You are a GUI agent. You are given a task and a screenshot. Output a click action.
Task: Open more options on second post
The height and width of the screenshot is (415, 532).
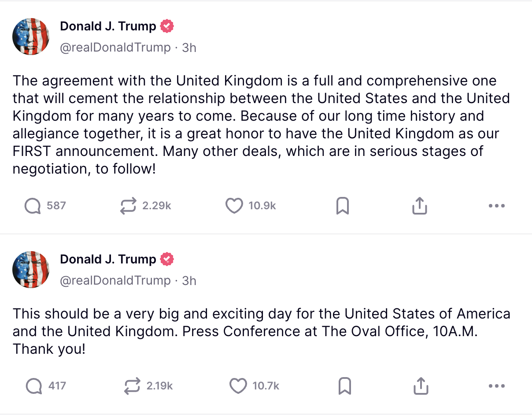click(x=497, y=386)
